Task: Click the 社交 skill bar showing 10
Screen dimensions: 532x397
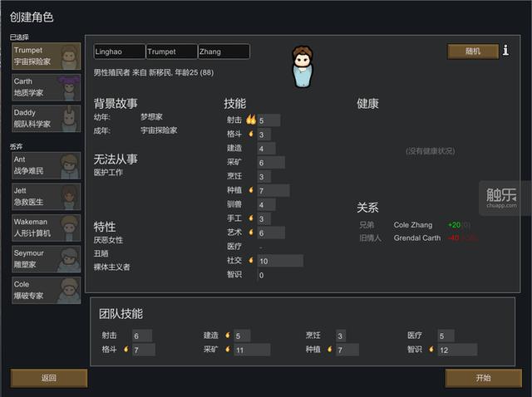Action: coord(280,261)
